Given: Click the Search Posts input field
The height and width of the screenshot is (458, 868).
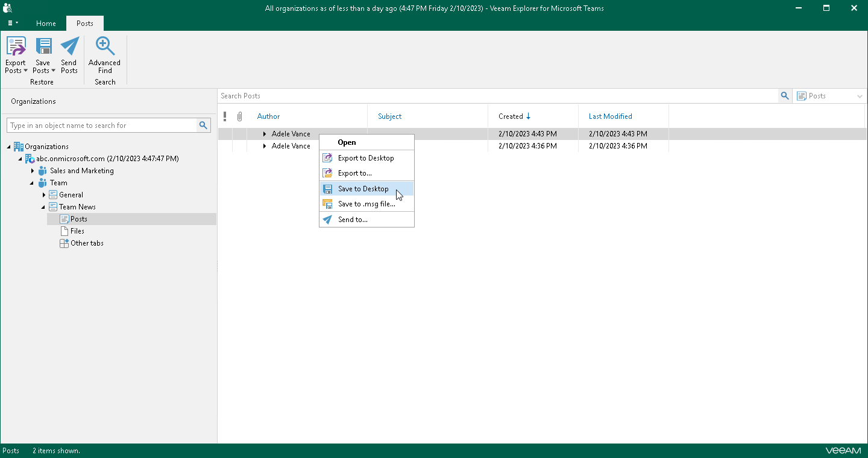Looking at the screenshot, I should [494, 96].
